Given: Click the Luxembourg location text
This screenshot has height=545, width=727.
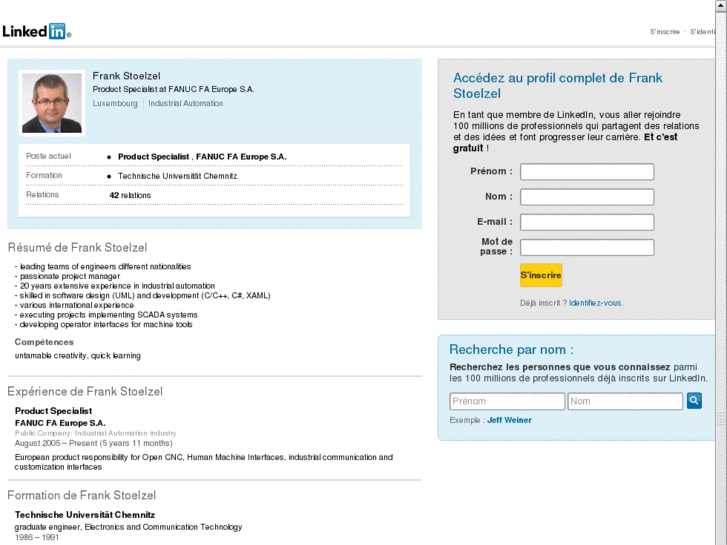Looking at the screenshot, I should tap(115, 103).
